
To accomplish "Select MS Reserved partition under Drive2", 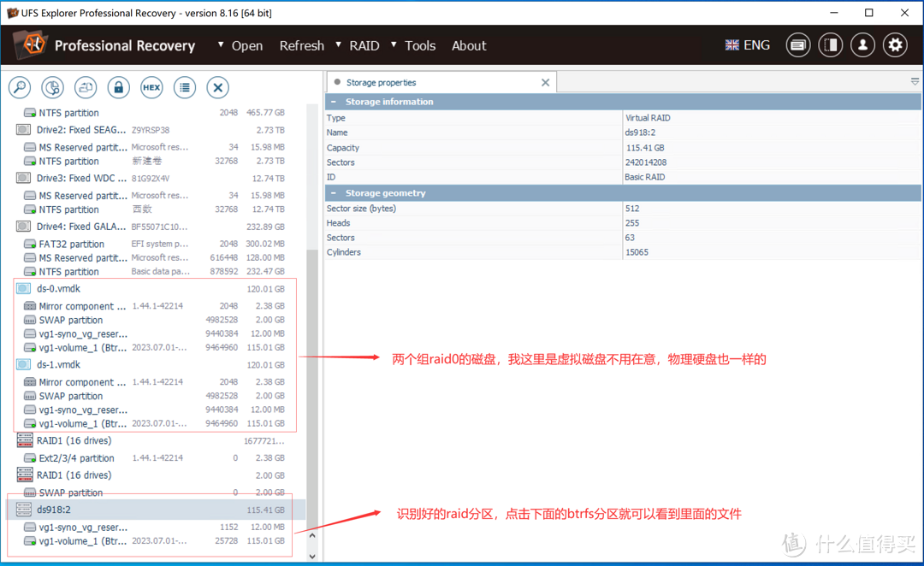I will (x=156, y=147).
